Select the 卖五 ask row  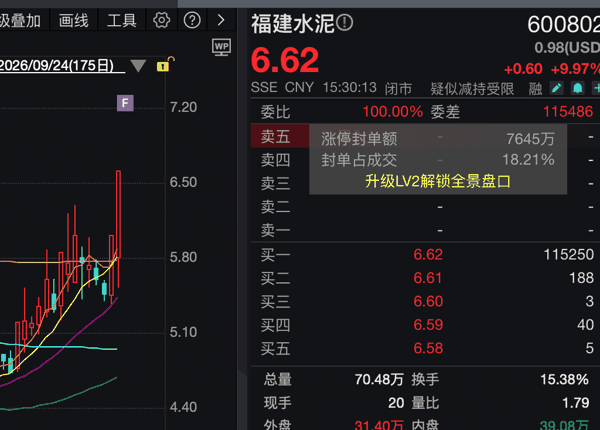(425, 137)
